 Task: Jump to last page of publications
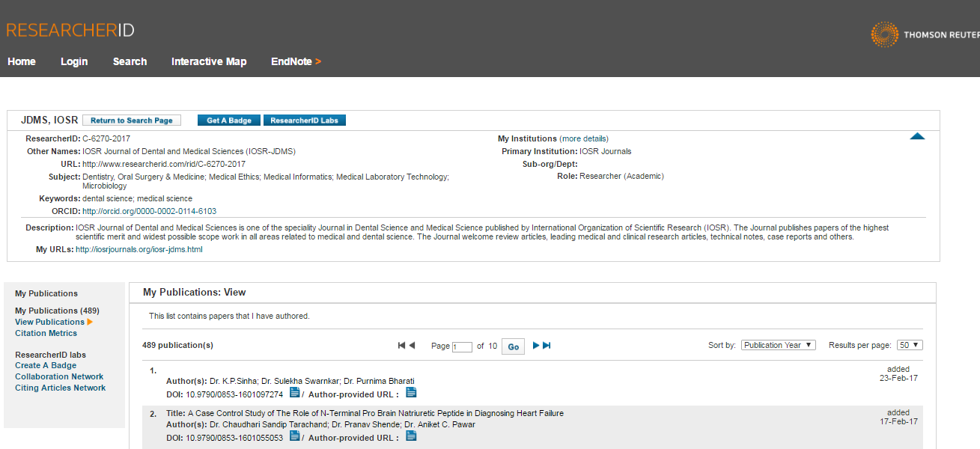(x=547, y=345)
